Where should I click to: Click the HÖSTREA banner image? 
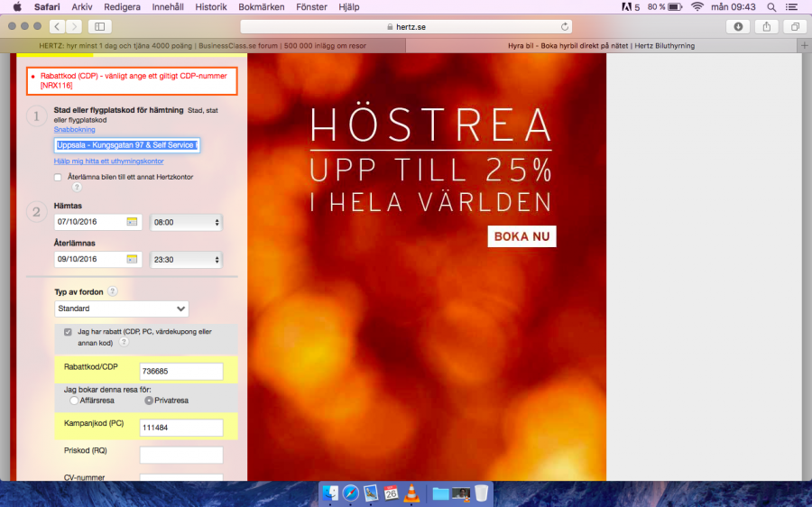(427, 267)
